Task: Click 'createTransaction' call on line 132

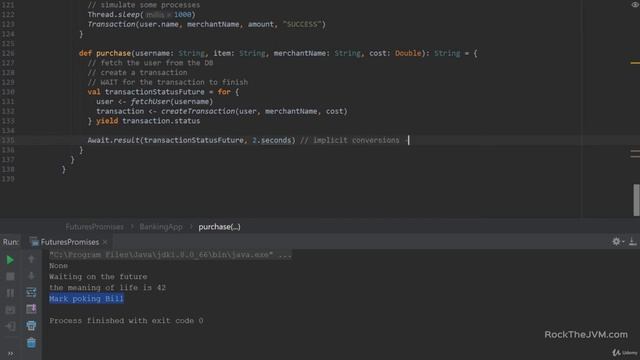Action: 198,111
